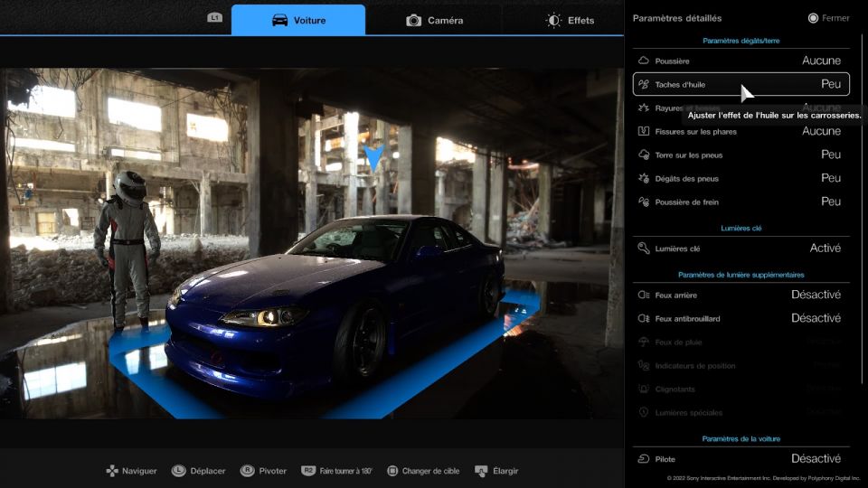Click the Naviguer hint label
The height and width of the screenshot is (488, 868).
click(139, 471)
